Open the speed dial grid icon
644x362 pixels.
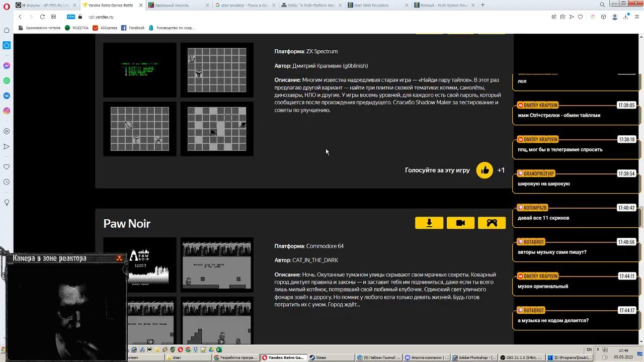[53, 17]
